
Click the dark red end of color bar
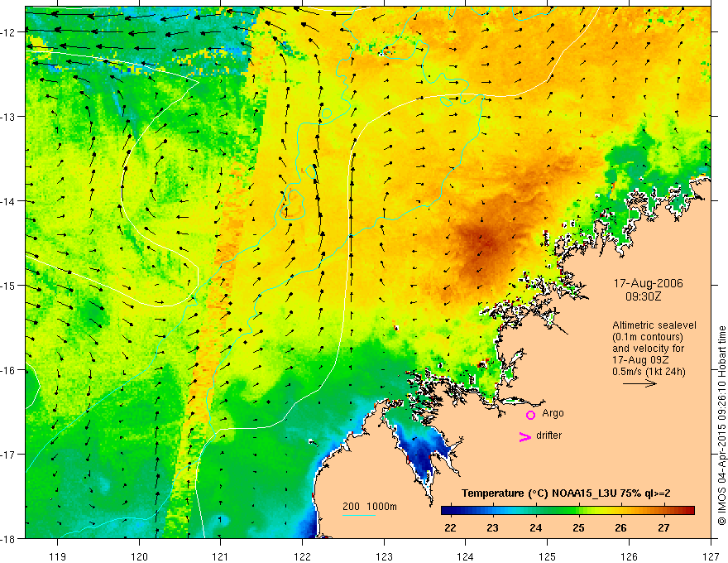(690, 511)
